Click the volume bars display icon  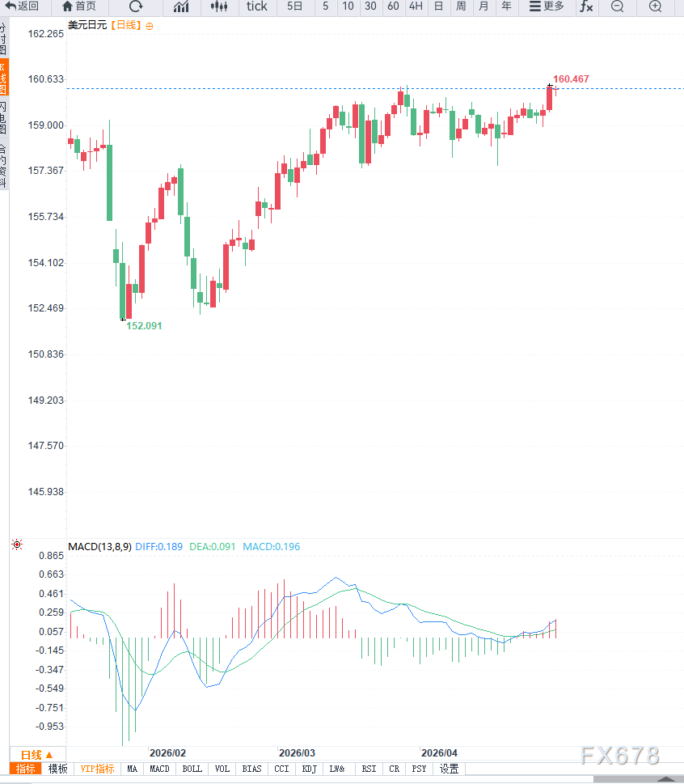[181, 7]
